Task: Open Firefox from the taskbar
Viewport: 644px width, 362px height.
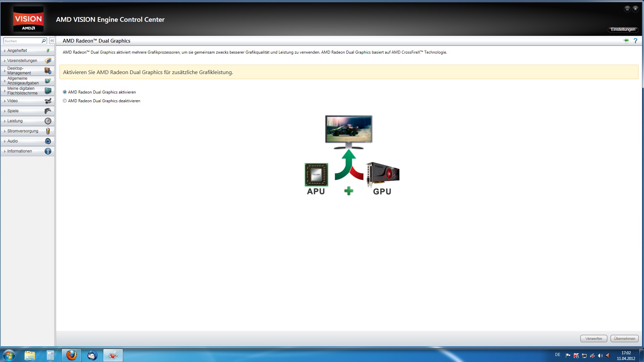Action: click(x=71, y=355)
